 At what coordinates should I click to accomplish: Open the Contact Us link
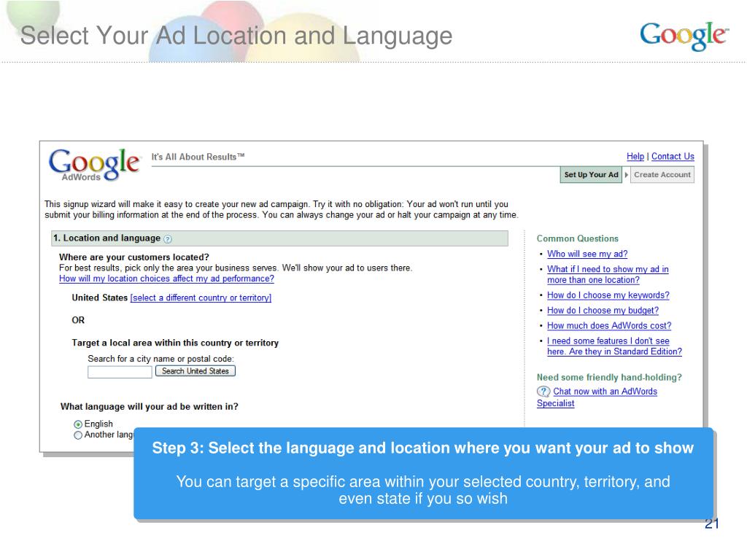pyautogui.click(x=673, y=156)
